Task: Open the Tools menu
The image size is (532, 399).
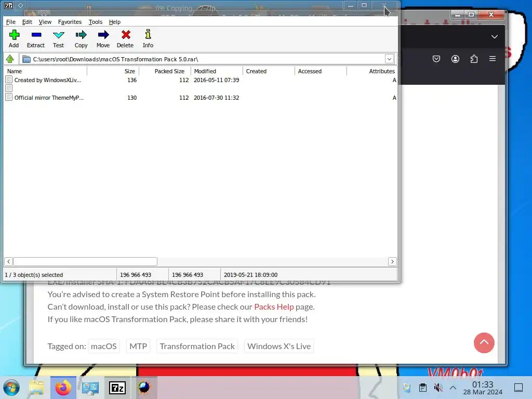Action: tap(96, 22)
